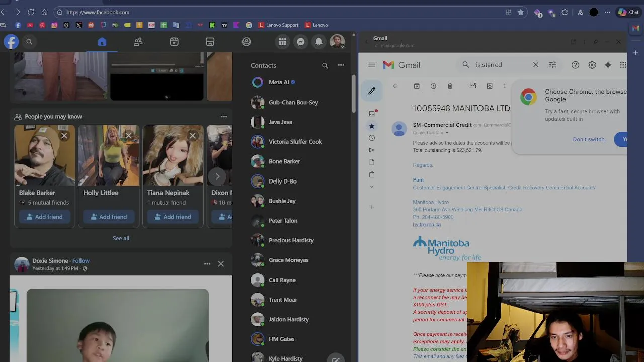Image resolution: width=644 pixels, height=362 pixels.
Task: Open YouTube bookmark
Action: pos(30,25)
